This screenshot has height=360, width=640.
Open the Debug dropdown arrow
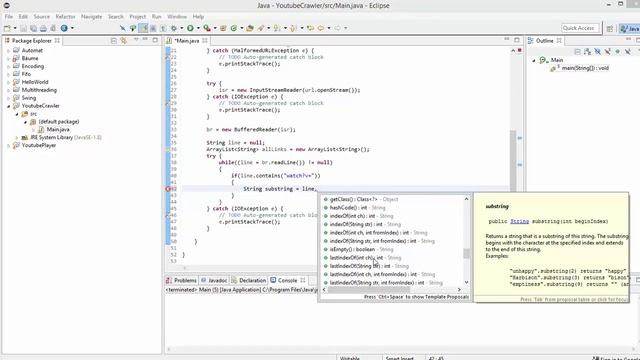tap(182, 28)
